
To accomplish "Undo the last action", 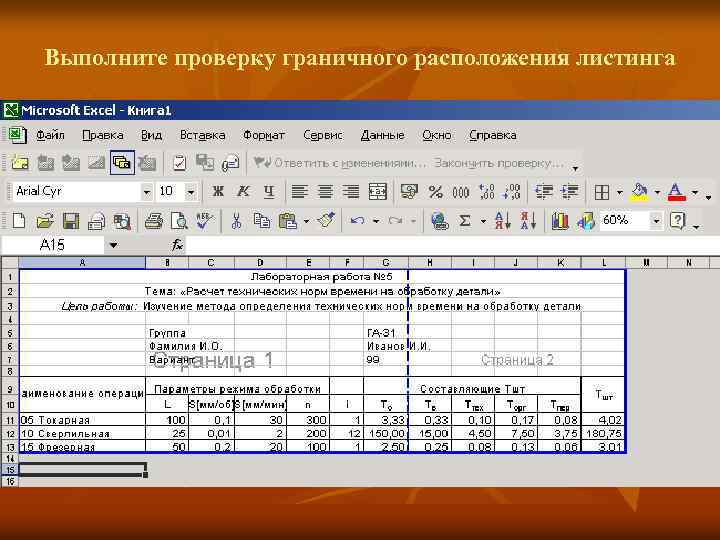I will click(x=357, y=221).
